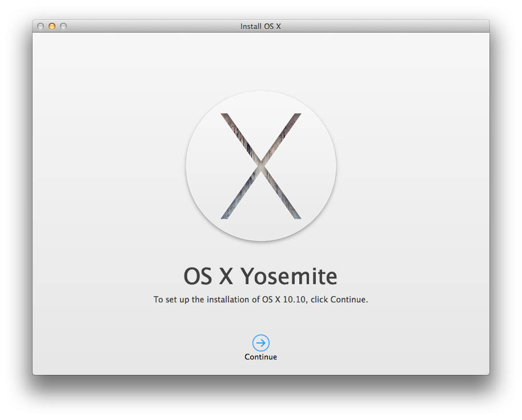Click the OS X Yosemite heading
Image resolution: width=522 pixels, height=420 pixels.
[x=260, y=276]
